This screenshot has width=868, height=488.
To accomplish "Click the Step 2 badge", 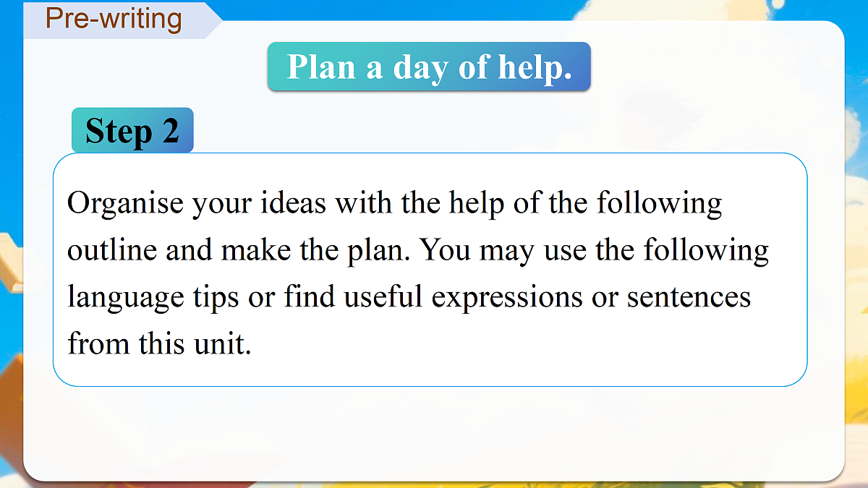I will coord(132,131).
